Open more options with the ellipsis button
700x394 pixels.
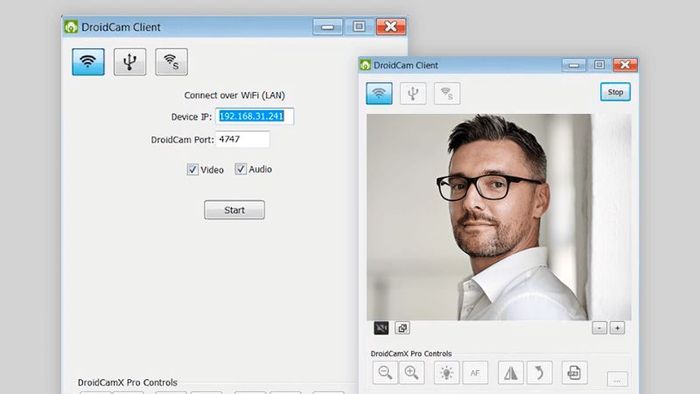[x=617, y=380]
